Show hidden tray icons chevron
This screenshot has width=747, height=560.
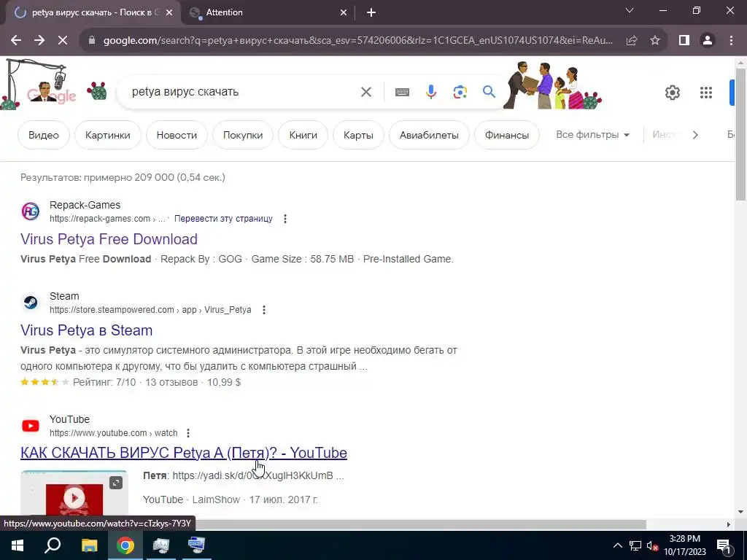[x=617, y=545]
